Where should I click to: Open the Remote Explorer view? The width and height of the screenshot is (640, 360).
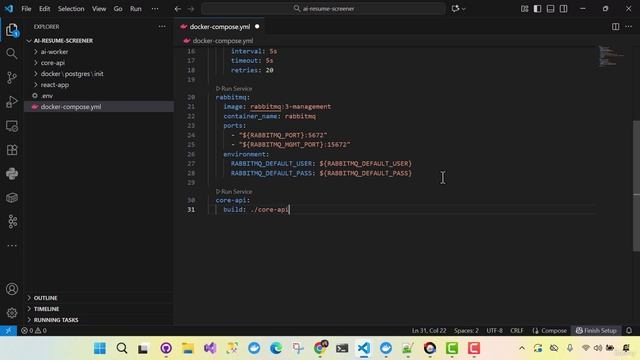click(x=12, y=126)
